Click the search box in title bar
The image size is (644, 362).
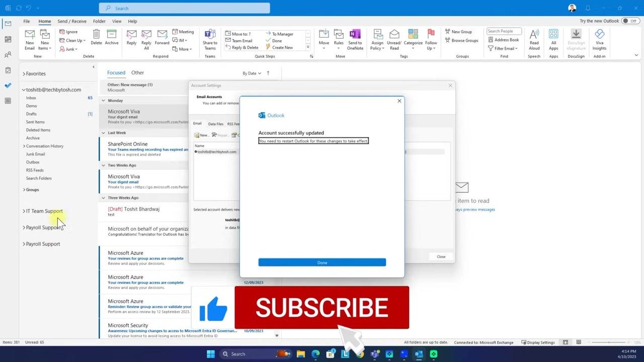[184, 8]
